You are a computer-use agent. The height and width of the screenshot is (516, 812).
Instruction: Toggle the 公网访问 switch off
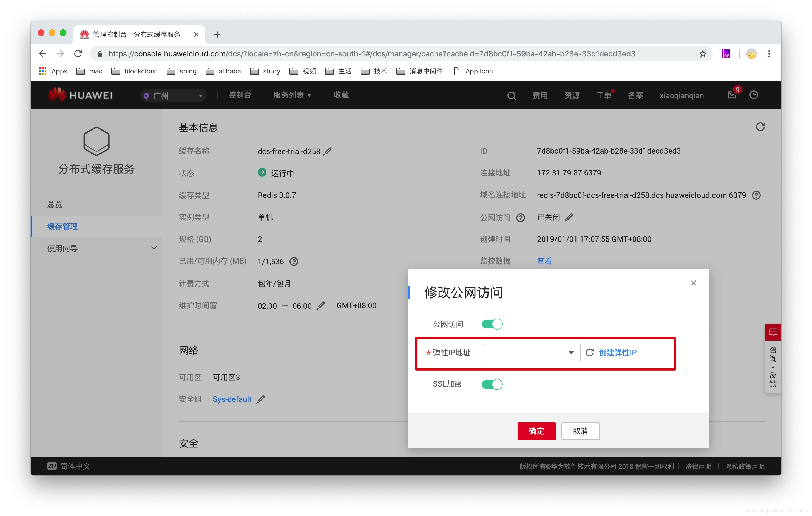(x=492, y=324)
